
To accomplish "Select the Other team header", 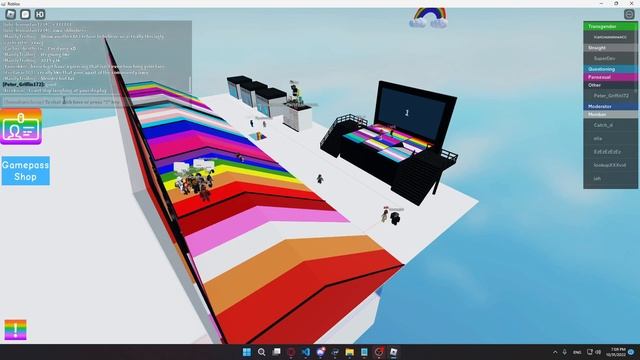I will click(610, 85).
